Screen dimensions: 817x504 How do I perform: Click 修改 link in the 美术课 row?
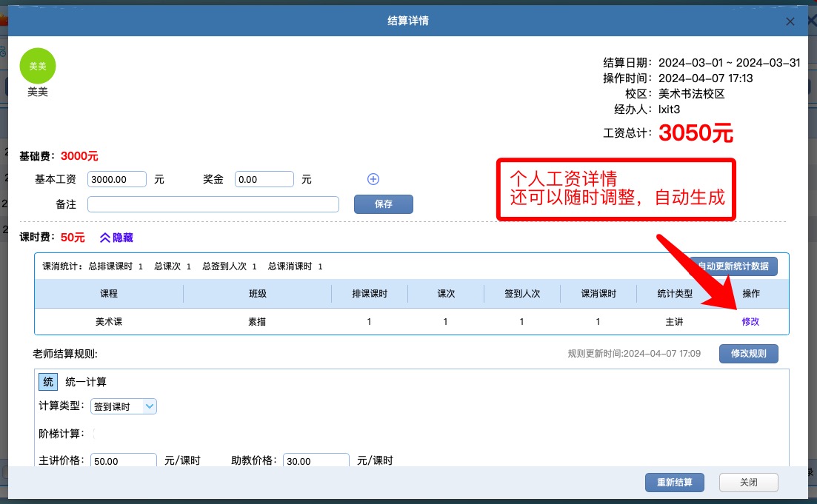[x=750, y=322]
